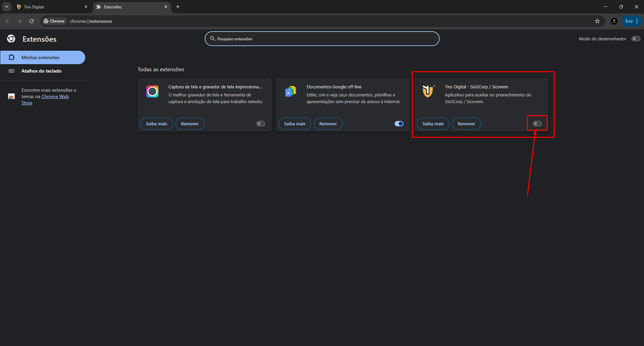Click the Minhas extensões puzzle icon
Screen dimensions: 644x346
[x=11, y=57]
